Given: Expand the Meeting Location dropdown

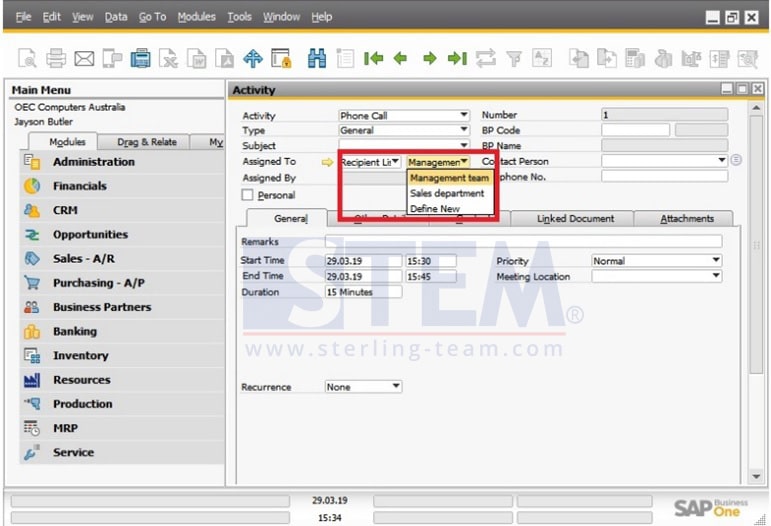Looking at the screenshot, I should tap(716, 276).
